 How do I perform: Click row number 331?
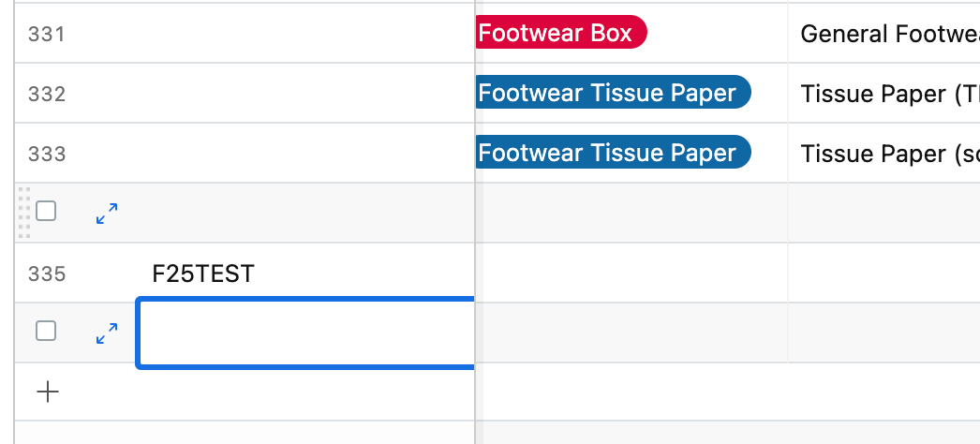pyautogui.click(x=47, y=35)
